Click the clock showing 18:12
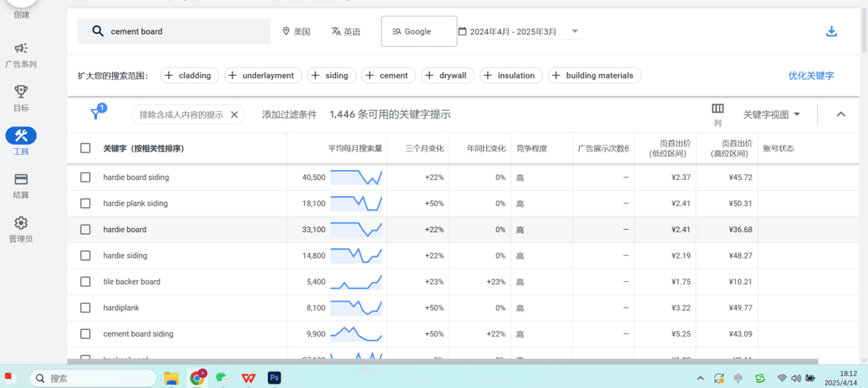Viewport: 868px width, 388px height. pyautogui.click(x=848, y=374)
